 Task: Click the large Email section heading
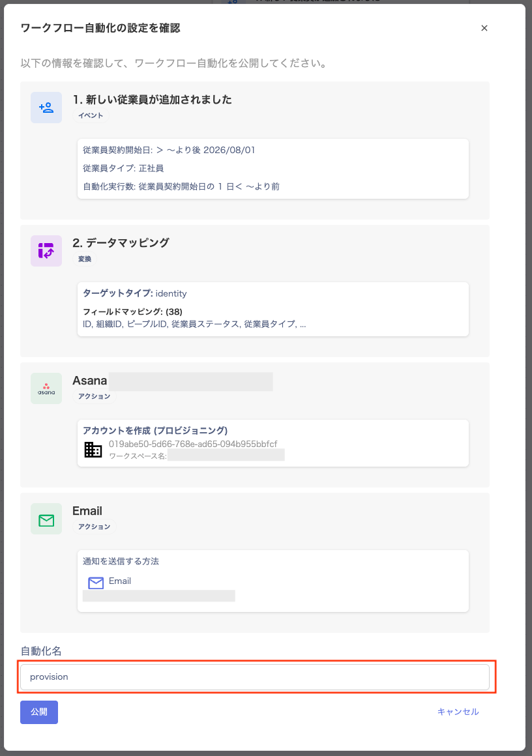tap(87, 510)
